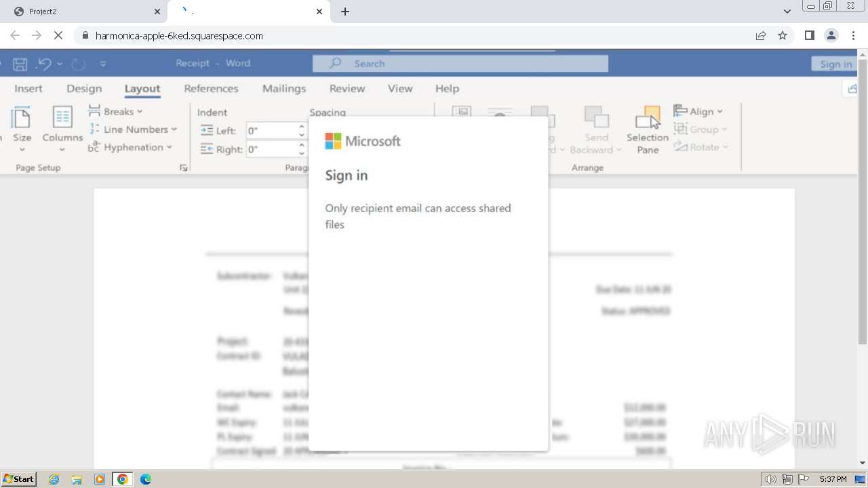Open the Chrome profile avatar

coord(831,35)
